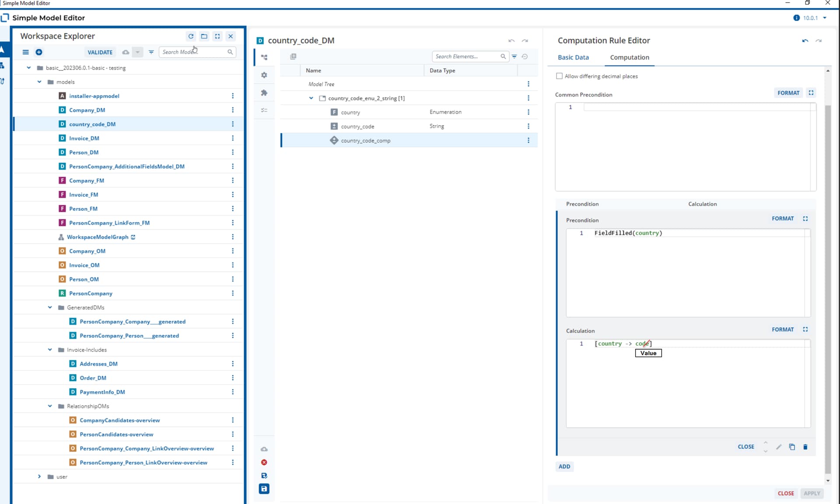The height and width of the screenshot is (504, 840).
Task: Click the red error circle icon
Action: point(264,462)
